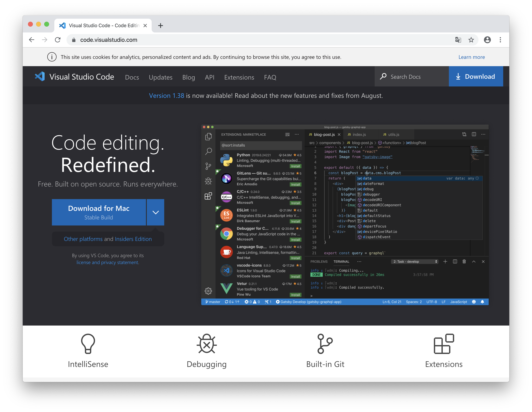Open a new browser tab
The width and height of the screenshot is (532, 412).
click(x=161, y=26)
